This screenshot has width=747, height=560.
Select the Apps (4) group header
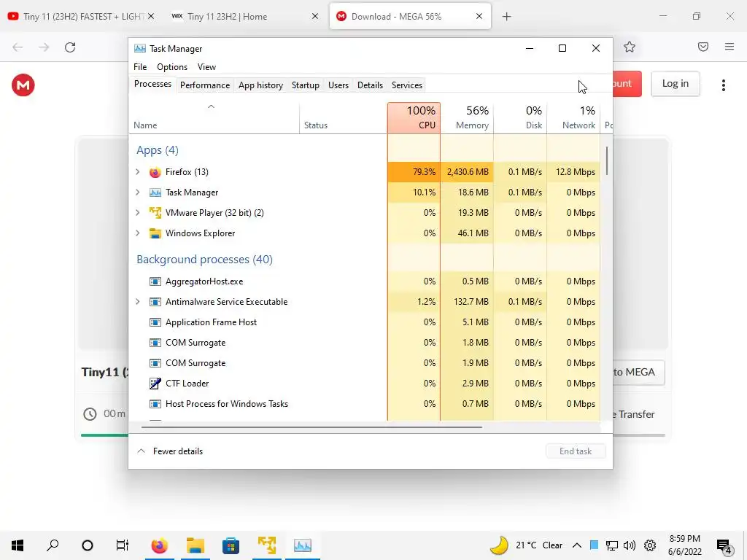click(158, 150)
